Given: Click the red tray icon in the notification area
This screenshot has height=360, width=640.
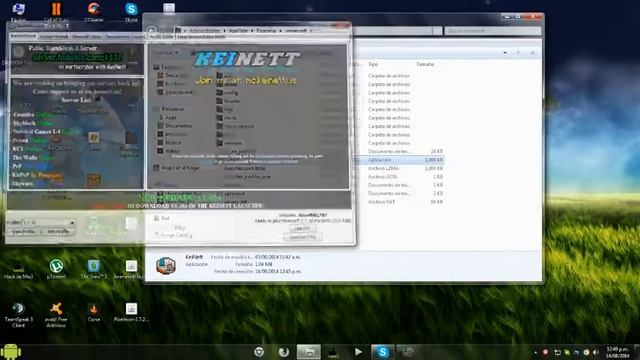Looking at the screenshot, I should (545, 352).
